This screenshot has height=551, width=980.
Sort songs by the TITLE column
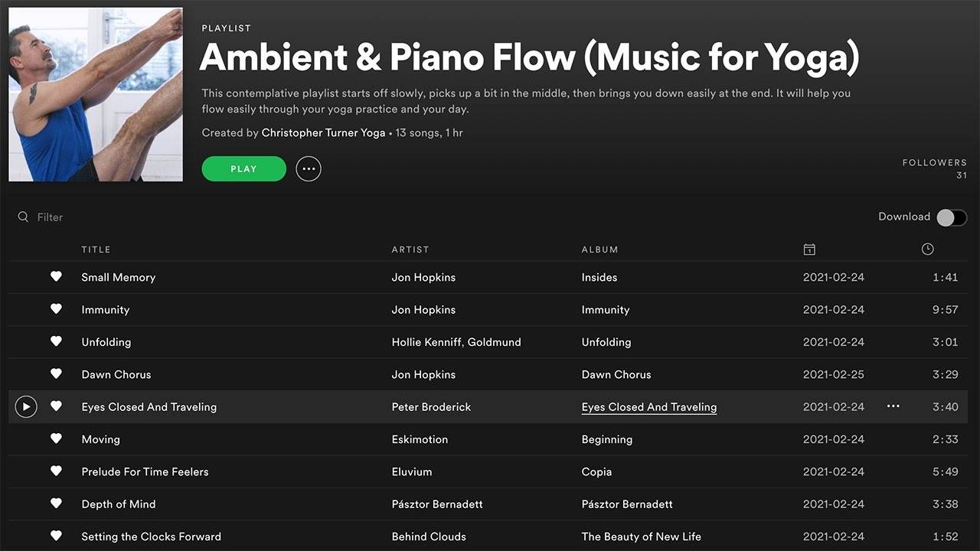click(96, 249)
